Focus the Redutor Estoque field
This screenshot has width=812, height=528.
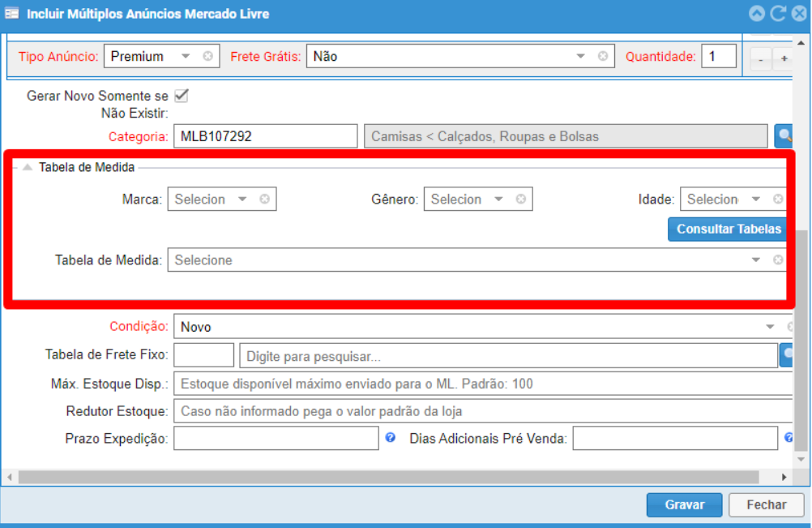pos(483,411)
